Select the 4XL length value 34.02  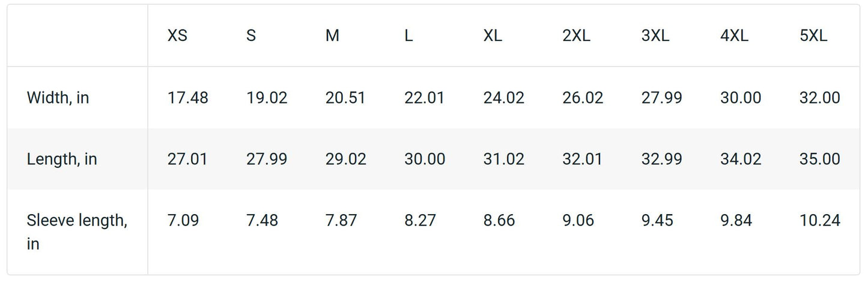(x=741, y=159)
